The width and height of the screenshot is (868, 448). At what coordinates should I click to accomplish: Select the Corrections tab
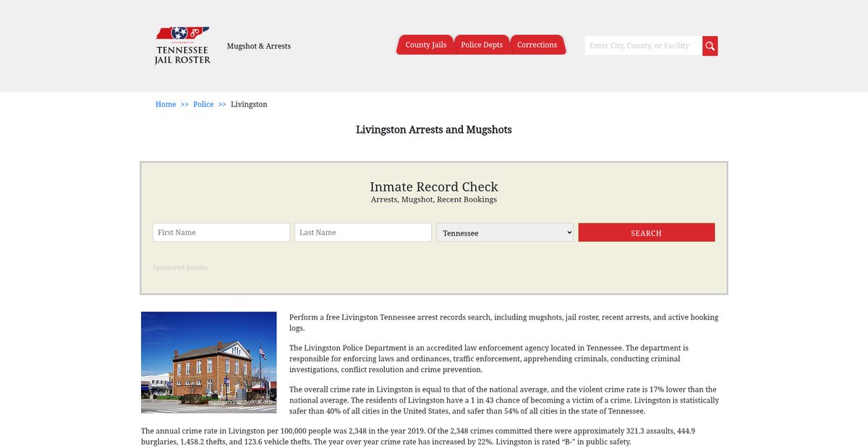coord(537,45)
